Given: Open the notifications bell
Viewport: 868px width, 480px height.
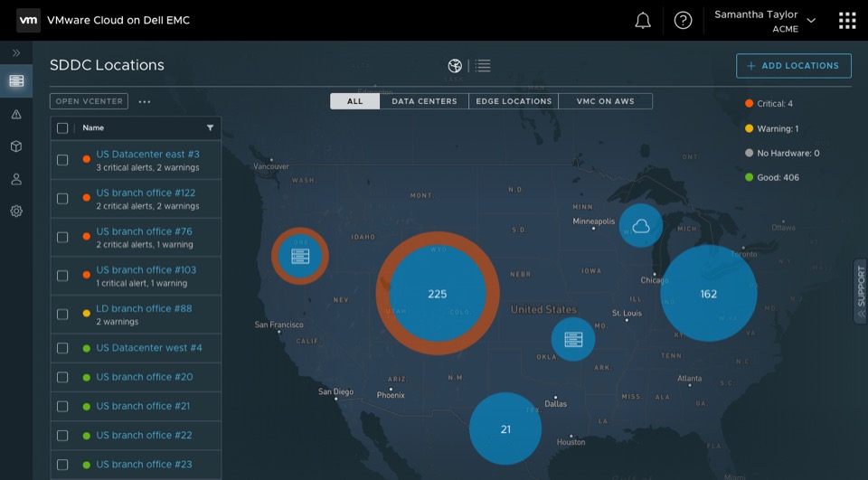Looking at the screenshot, I should click(643, 21).
